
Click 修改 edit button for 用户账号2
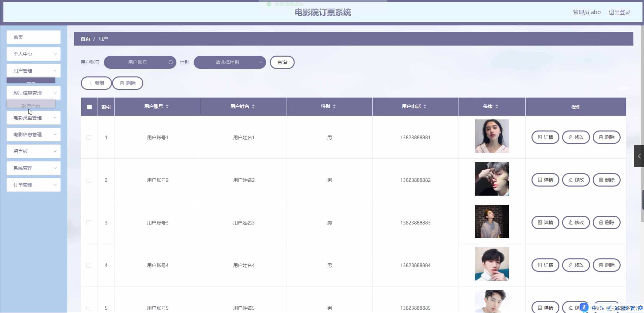[x=576, y=180]
